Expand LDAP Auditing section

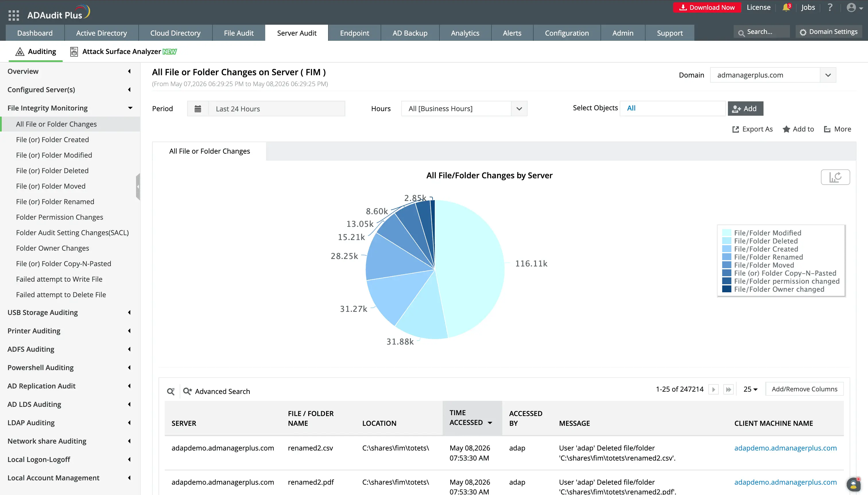pos(70,423)
